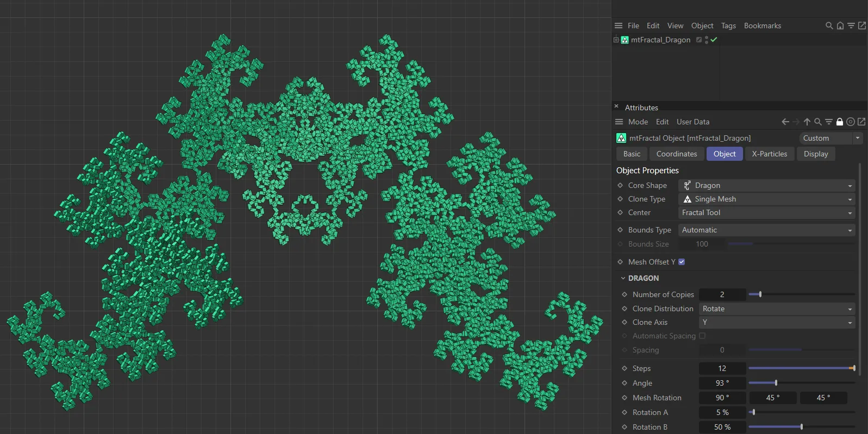Click the layer tag icon beside mtFractal_Dragon
Screen dimensions: 868x434
pos(699,40)
